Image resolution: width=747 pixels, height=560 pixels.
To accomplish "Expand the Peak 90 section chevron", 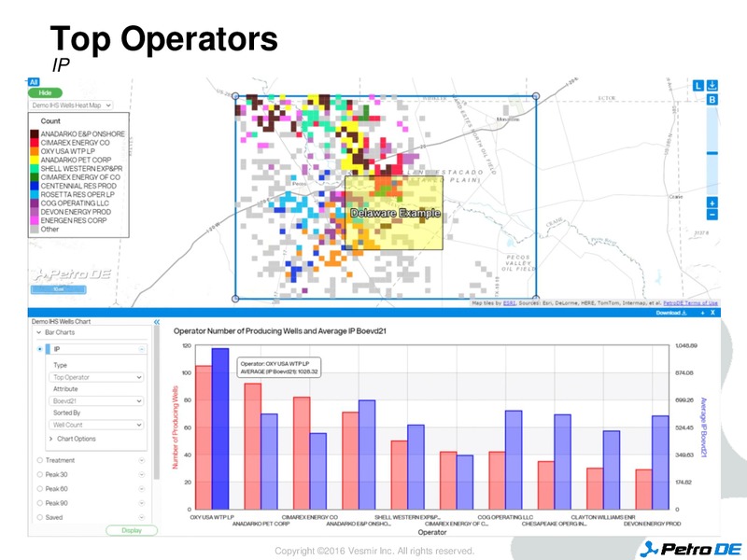I will click(x=142, y=503).
